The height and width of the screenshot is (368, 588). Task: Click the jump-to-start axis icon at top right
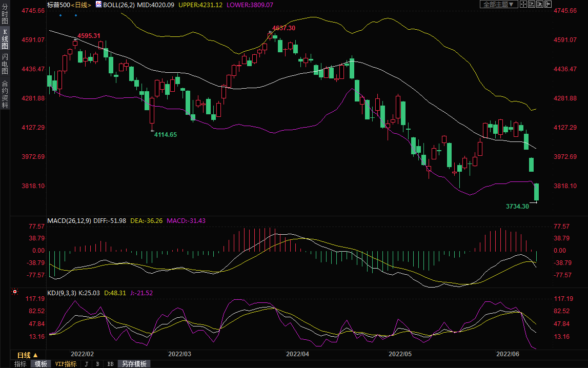[531, 4]
